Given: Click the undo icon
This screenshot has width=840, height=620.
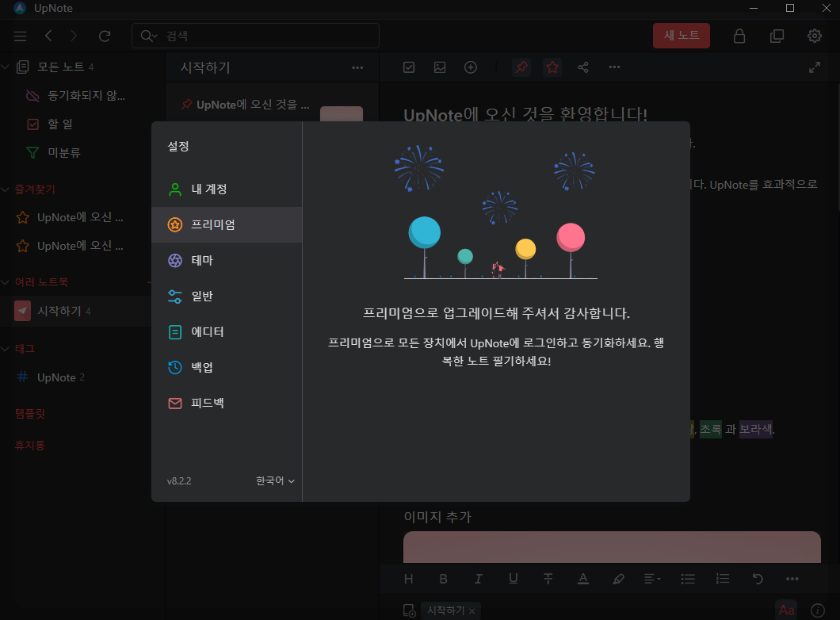Looking at the screenshot, I should (758, 579).
